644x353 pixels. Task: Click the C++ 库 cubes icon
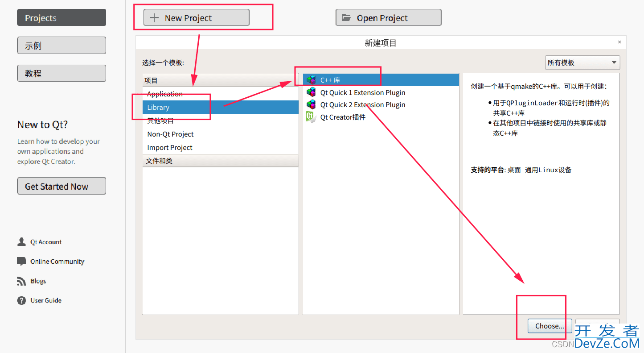coord(311,80)
